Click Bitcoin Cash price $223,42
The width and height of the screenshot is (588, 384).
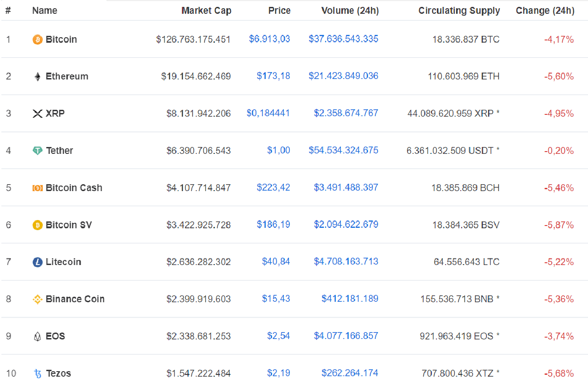tap(273, 187)
